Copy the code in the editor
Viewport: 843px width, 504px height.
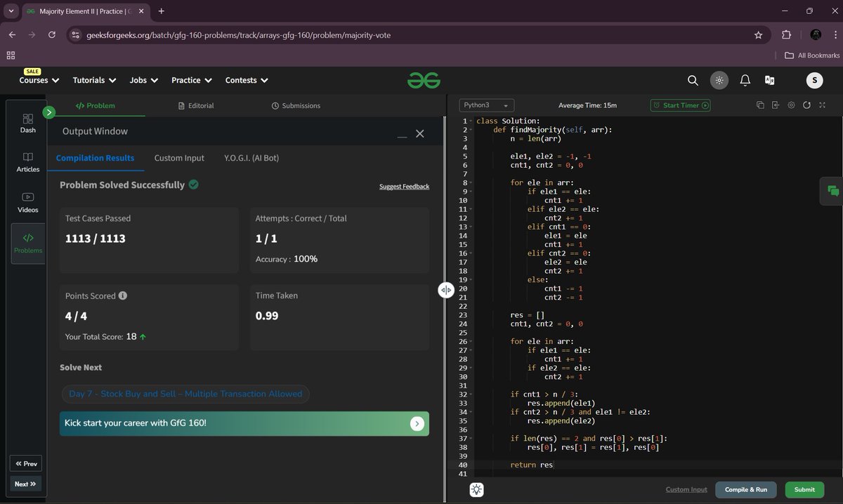pyautogui.click(x=760, y=105)
